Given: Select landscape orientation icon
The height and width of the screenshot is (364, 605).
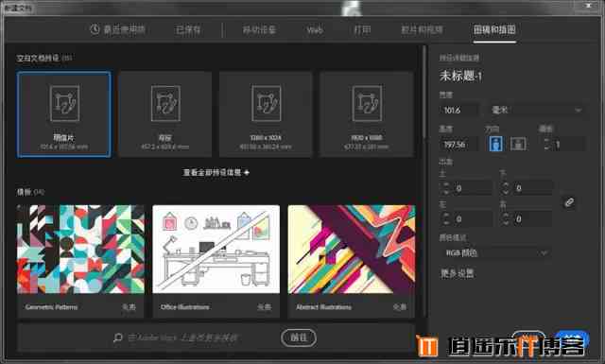Looking at the screenshot, I should [518, 144].
